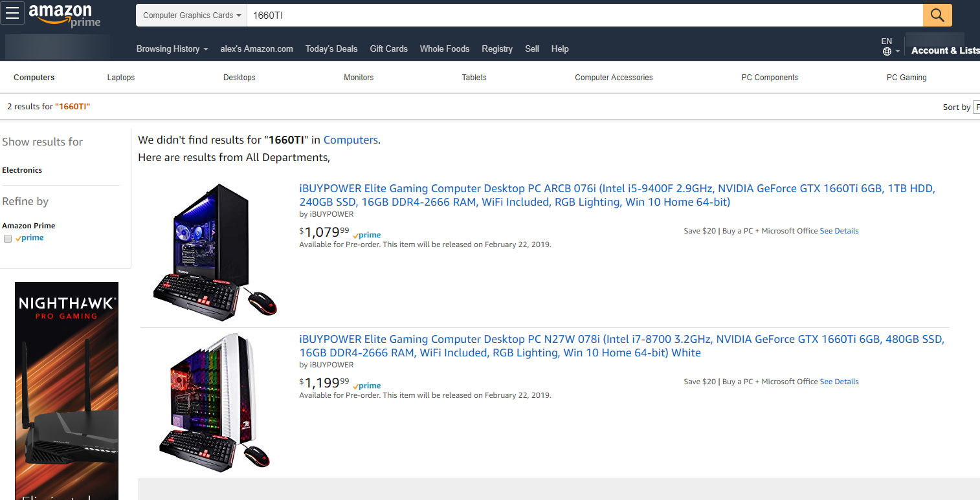980x500 pixels.
Task: Open See Details for the $1,079.99 offer
Action: [x=839, y=231]
